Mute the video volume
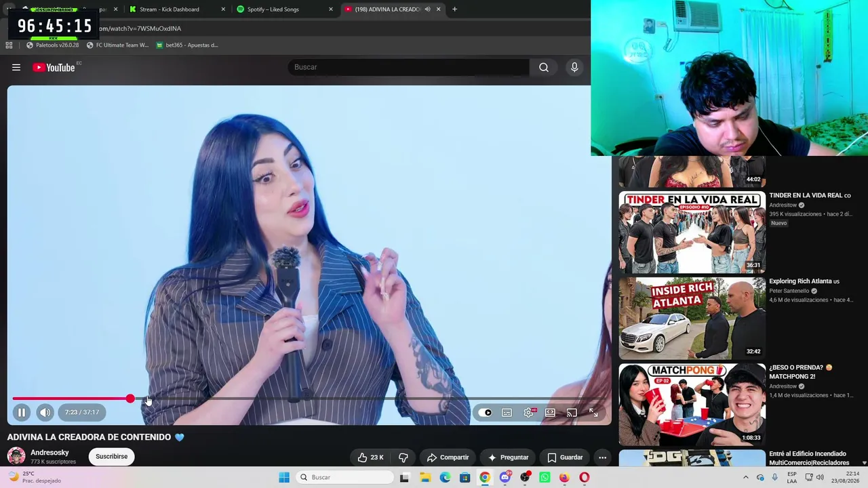 [45, 412]
